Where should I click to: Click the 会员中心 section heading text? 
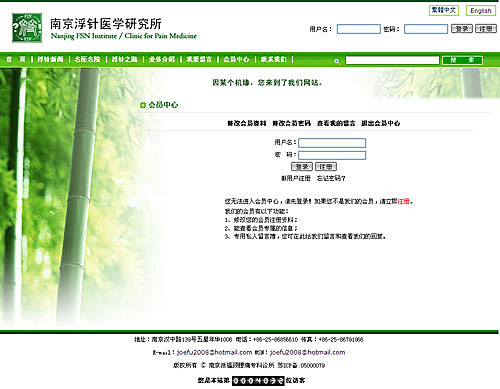(x=163, y=105)
